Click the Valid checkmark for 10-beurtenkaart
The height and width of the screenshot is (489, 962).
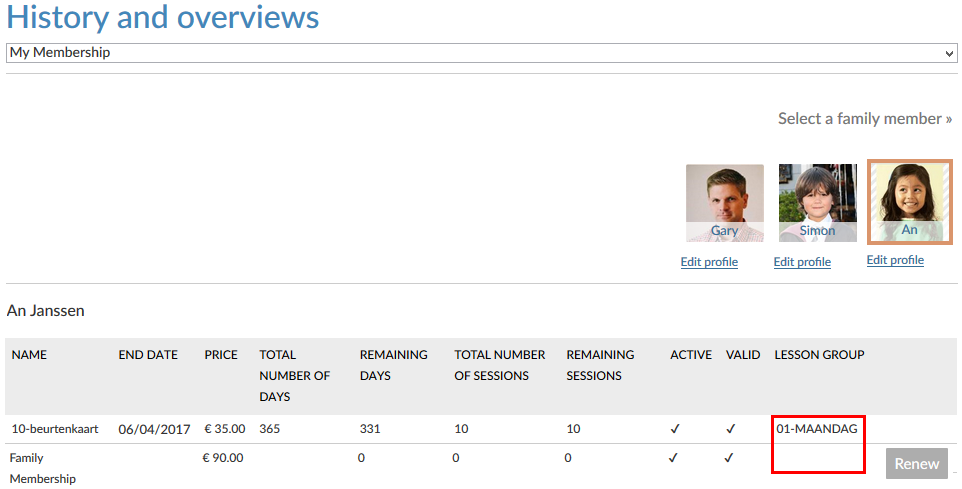pos(731,429)
